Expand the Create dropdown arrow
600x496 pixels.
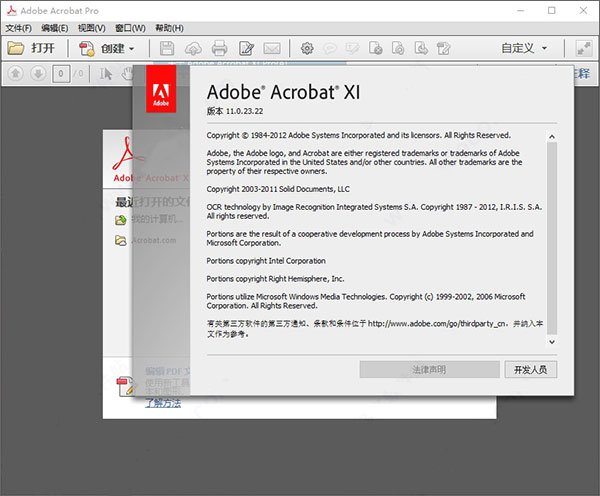(x=132, y=49)
